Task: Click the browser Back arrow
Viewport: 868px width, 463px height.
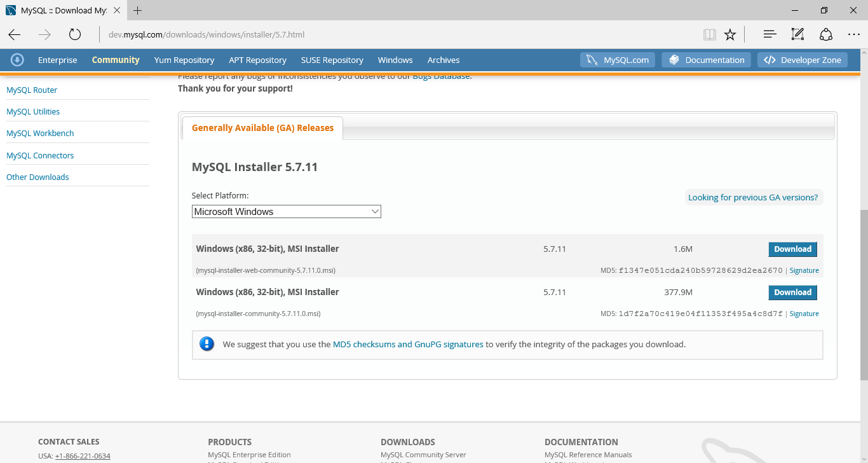Action: tap(15, 34)
